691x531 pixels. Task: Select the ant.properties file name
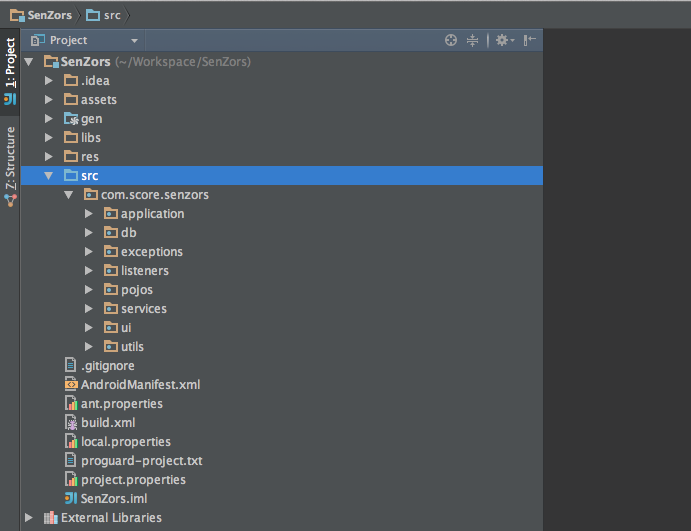coord(122,404)
